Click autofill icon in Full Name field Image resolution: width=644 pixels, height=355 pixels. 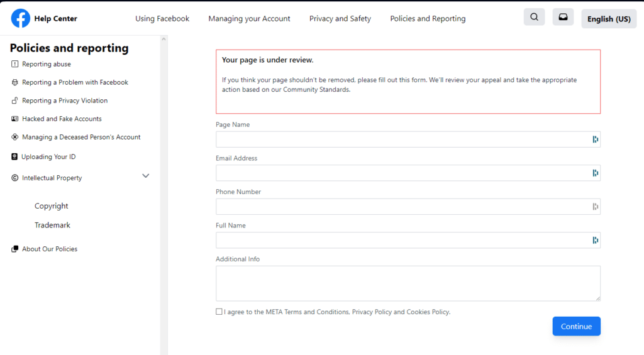tap(595, 241)
